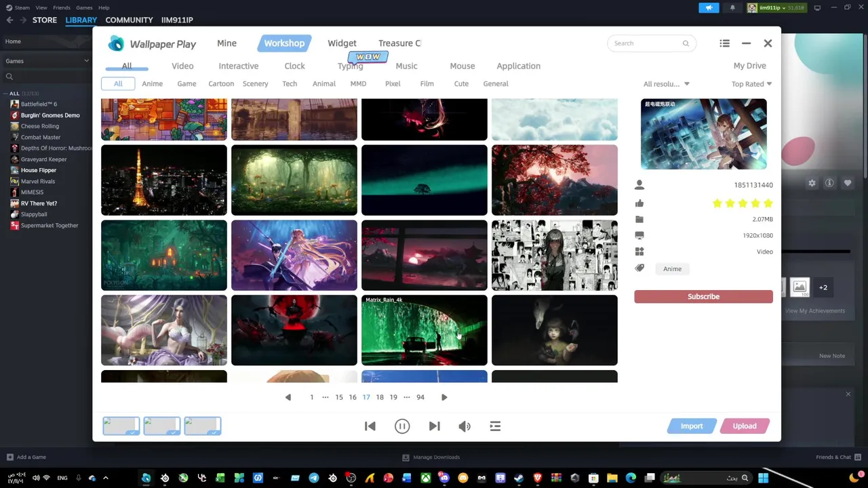Image resolution: width=868 pixels, height=488 pixels.
Task: Open Steam LIBRARY tab
Action: tap(81, 20)
